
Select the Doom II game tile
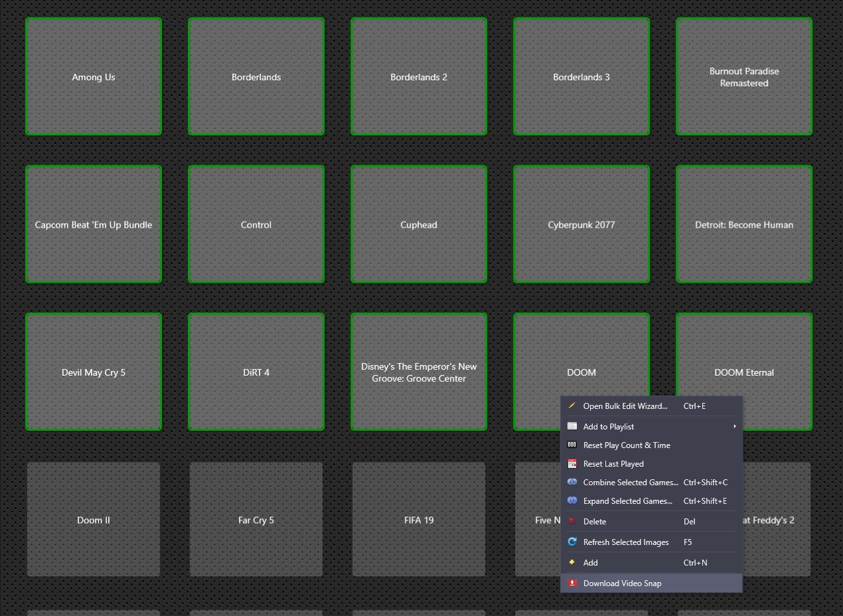[x=94, y=519]
